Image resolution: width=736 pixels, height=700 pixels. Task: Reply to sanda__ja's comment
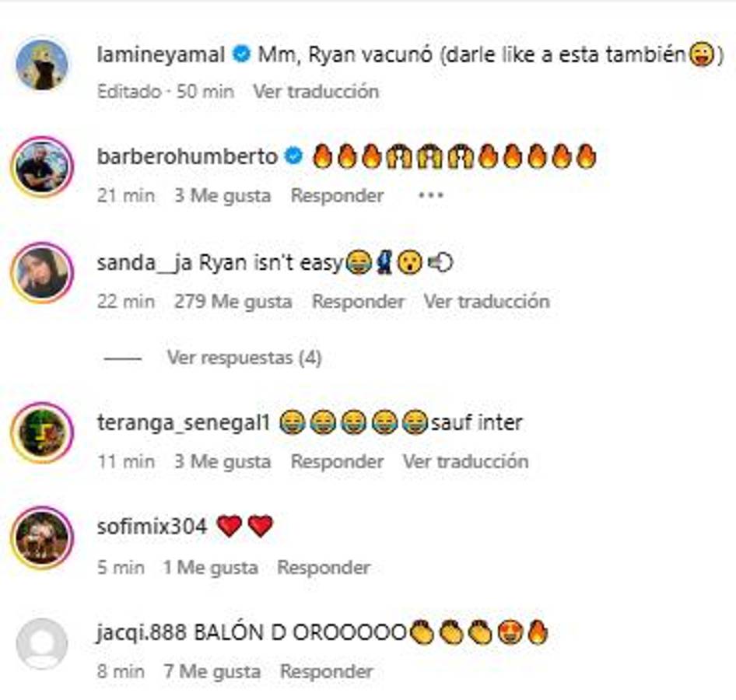tap(358, 301)
